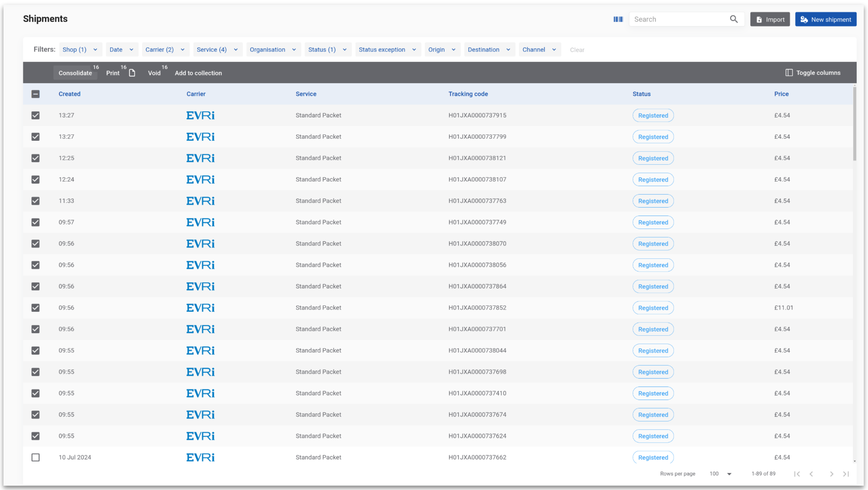Open the Rows per page selector
This screenshot has height=490, width=868.
719,474
